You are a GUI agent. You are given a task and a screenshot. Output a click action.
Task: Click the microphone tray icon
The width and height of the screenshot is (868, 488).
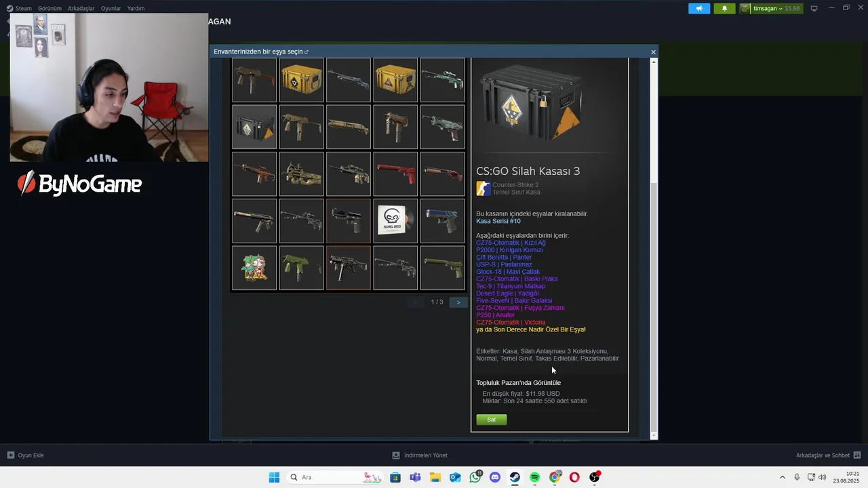pyautogui.click(x=797, y=477)
